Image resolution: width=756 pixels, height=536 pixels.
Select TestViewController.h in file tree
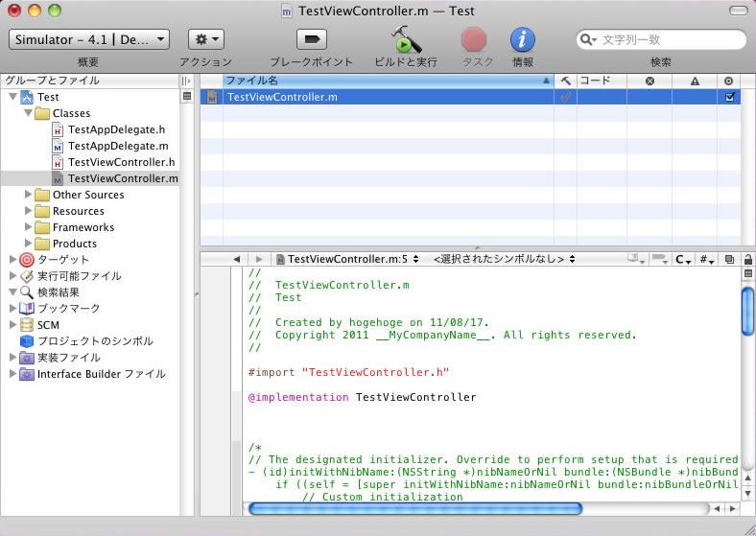coord(122,162)
